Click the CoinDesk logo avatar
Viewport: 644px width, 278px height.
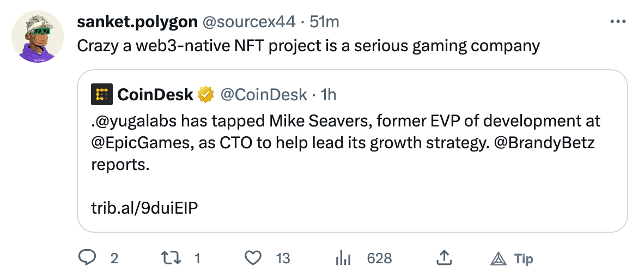(101, 94)
